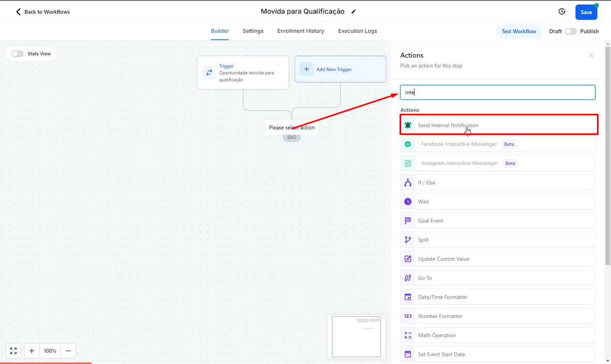Open version history clock icon

click(562, 11)
